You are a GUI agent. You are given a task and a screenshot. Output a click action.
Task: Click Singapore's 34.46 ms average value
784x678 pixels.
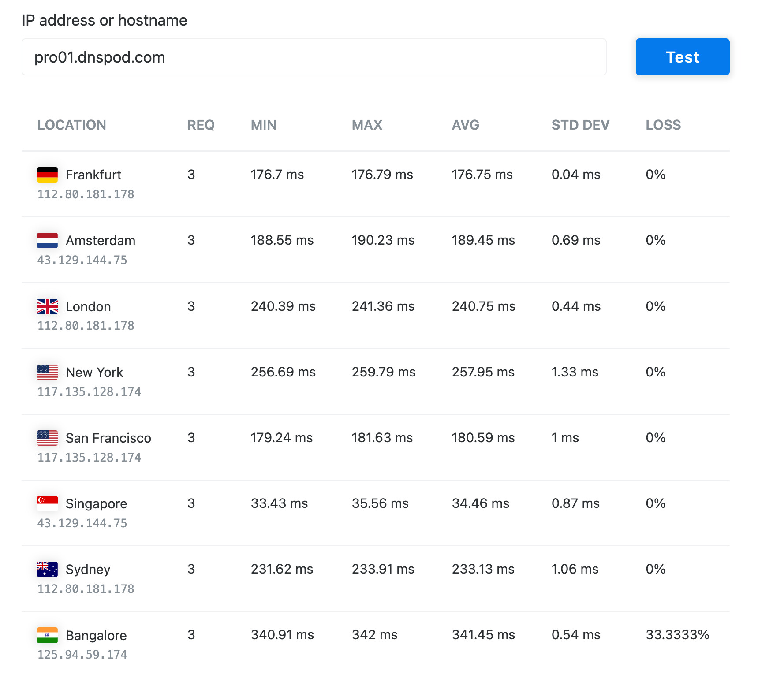480,503
